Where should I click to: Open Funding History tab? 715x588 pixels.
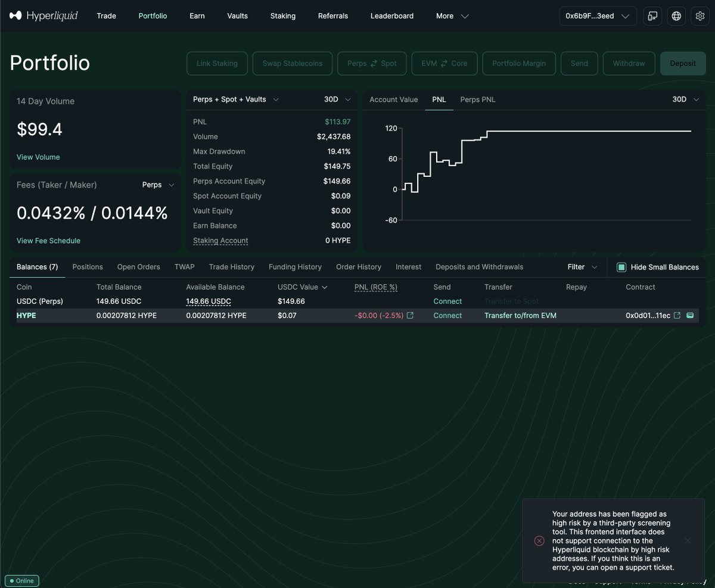[295, 267]
